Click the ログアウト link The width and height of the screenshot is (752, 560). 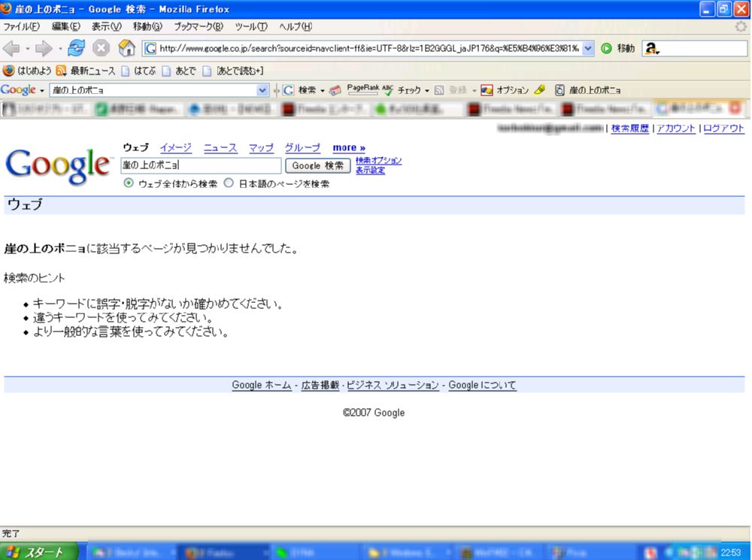pos(723,129)
